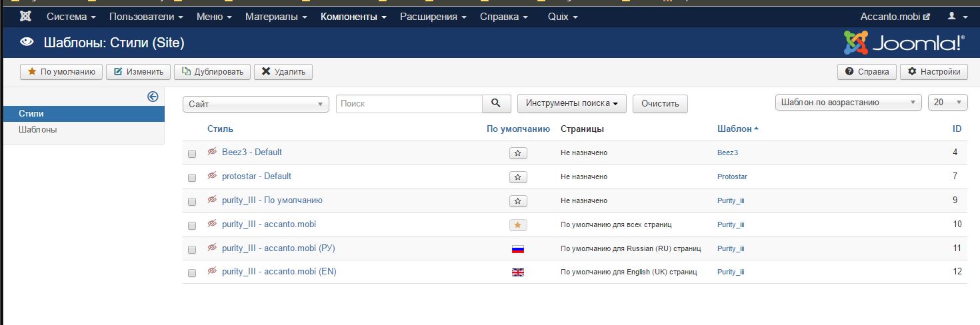Image resolution: width=980 pixels, height=325 pixels.
Task: Open the Меню menu
Action: (x=214, y=16)
